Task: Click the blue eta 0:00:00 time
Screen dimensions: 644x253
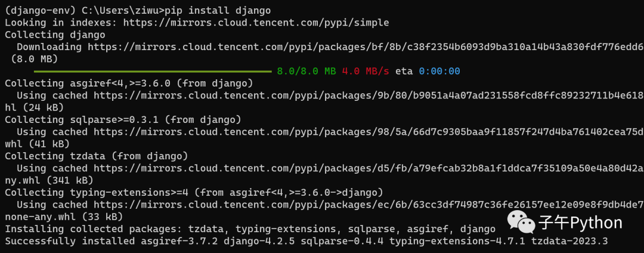Action: [x=439, y=71]
